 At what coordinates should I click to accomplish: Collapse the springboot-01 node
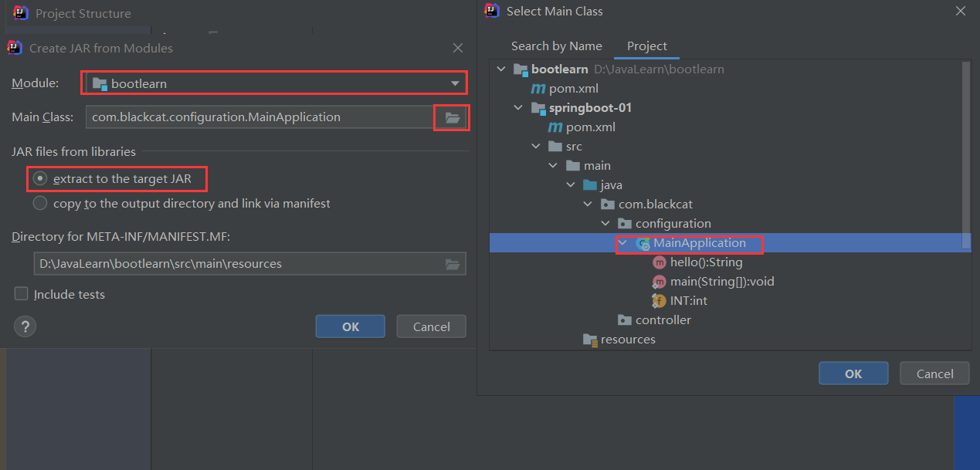pos(518,108)
